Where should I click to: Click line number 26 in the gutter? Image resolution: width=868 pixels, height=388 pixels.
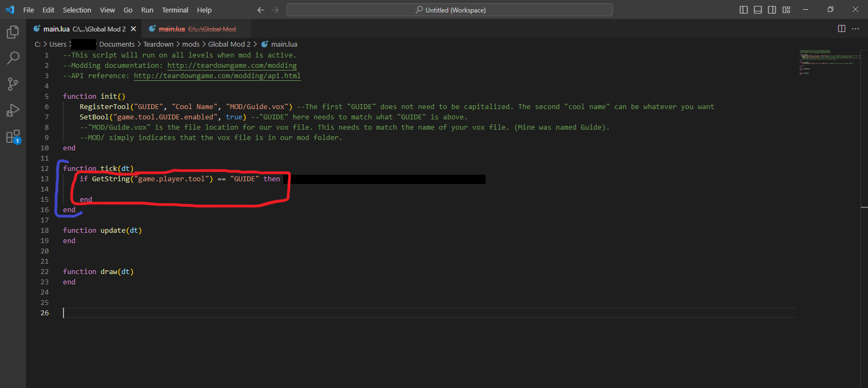(44, 313)
